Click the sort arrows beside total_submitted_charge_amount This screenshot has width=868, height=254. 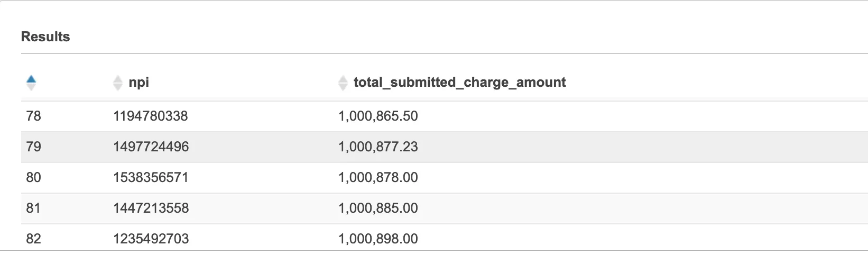click(343, 83)
